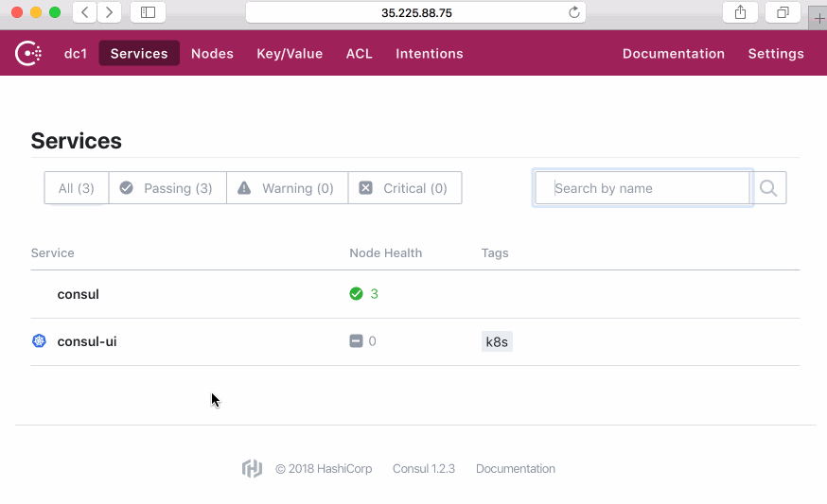Click the k8s tag

pyautogui.click(x=497, y=341)
